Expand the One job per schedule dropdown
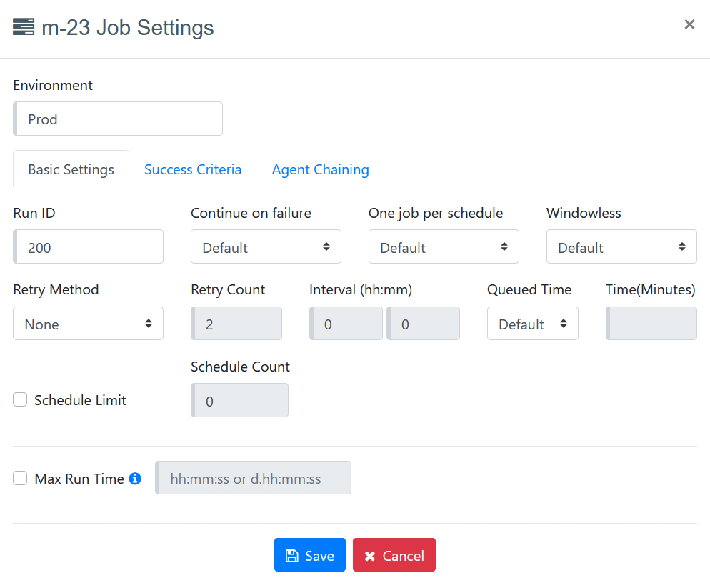The height and width of the screenshot is (588, 710). (444, 247)
